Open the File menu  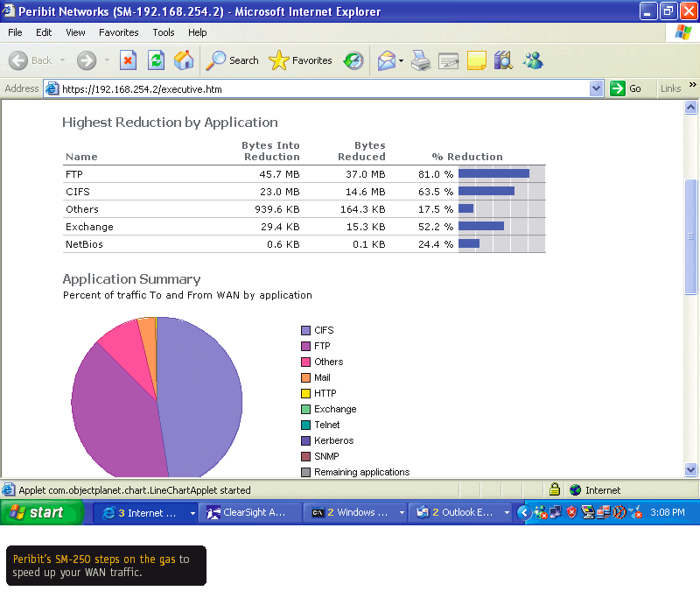[x=15, y=32]
